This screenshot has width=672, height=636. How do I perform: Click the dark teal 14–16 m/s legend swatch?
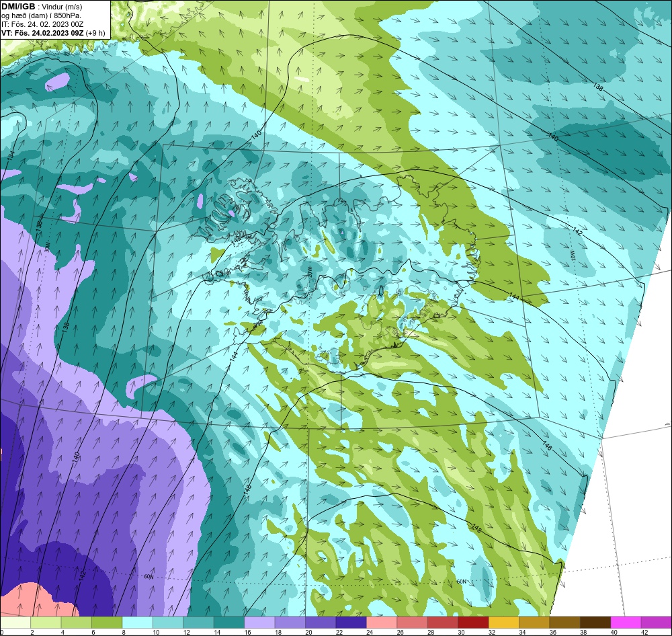(229, 623)
